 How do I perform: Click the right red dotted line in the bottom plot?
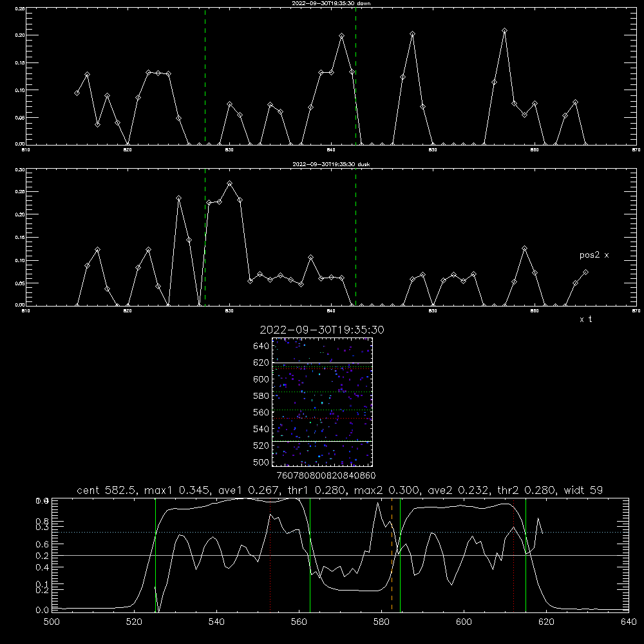point(513,556)
